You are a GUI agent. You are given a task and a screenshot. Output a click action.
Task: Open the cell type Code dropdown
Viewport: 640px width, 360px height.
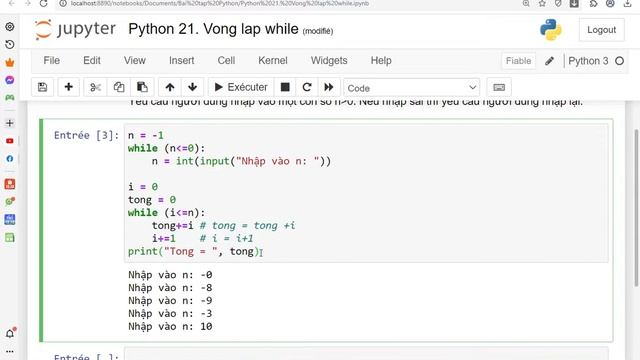(x=411, y=88)
